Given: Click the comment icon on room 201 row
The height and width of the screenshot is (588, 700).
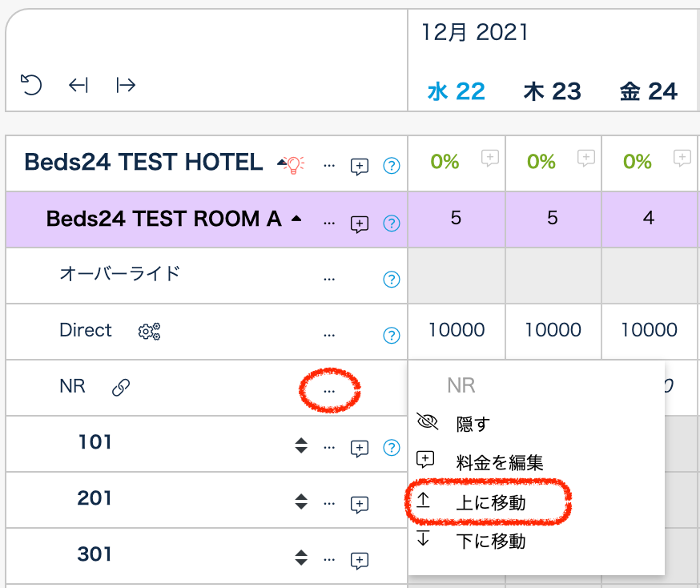Looking at the screenshot, I should (x=360, y=504).
